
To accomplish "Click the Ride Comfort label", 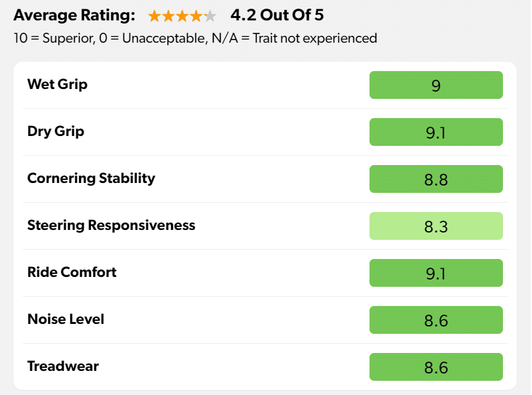I will click(x=72, y=273).
